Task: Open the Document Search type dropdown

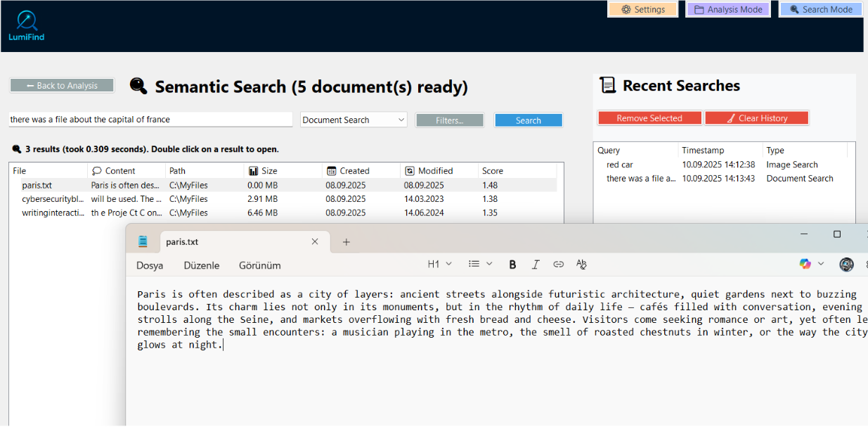Action: click(354, 120)
